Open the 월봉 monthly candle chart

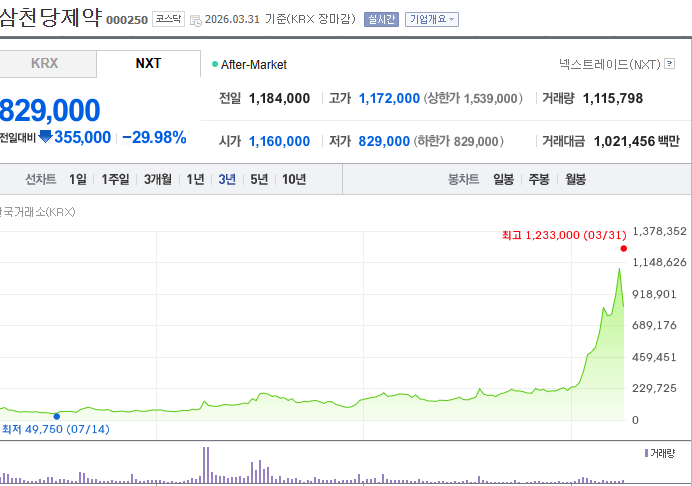[x=575, y=179]
